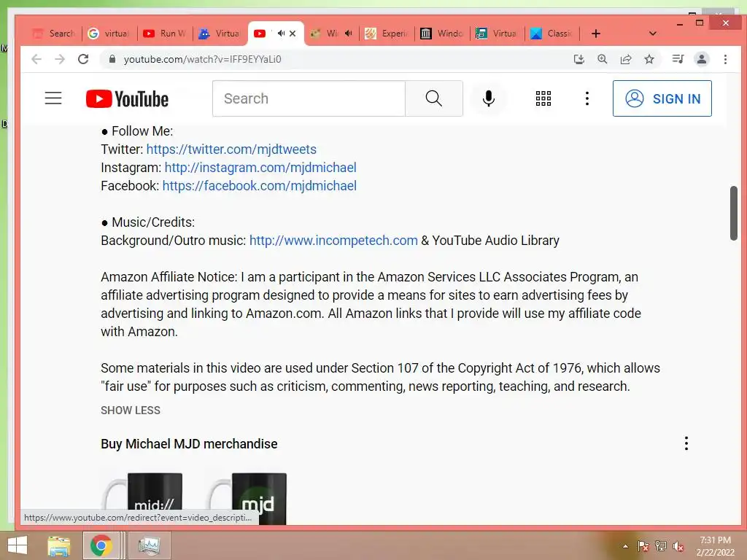
Task: Mute the YouTube tab speaker icon
Action: pyautogui.click(x=281, y=34)
